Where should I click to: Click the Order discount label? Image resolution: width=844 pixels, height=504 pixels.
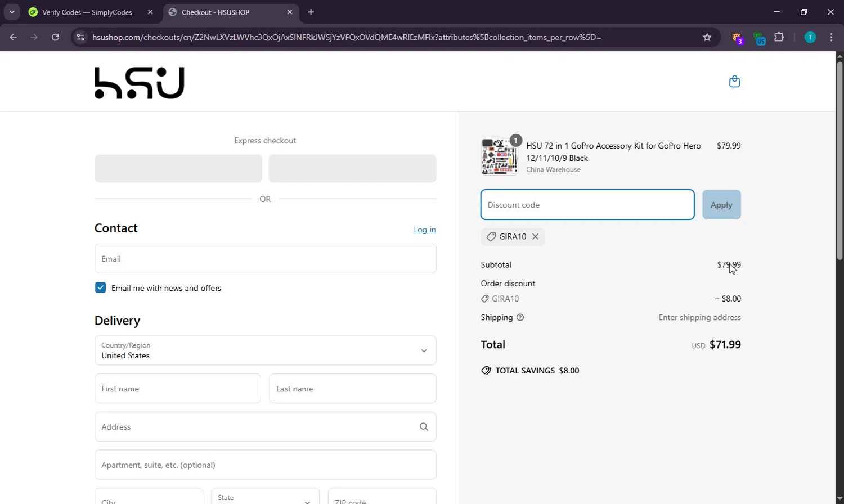tap(508, 283)
